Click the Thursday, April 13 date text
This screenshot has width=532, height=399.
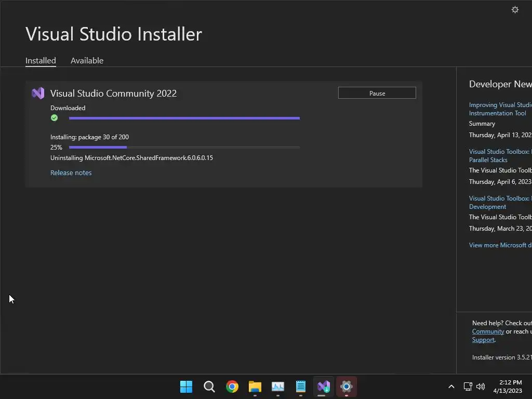[500, 135]
